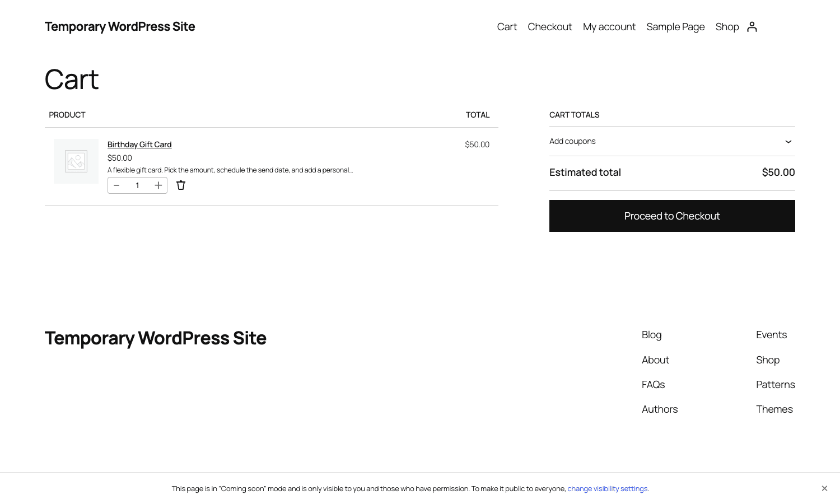The image size is (840, 504).
Task: Open My account in header navigation
Action: (x=609, y=27)
